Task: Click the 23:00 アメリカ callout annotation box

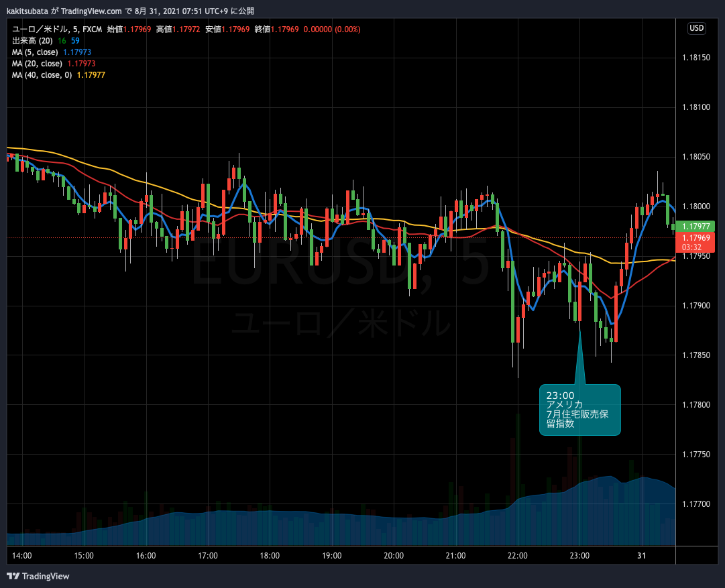Action: point(580,410)
